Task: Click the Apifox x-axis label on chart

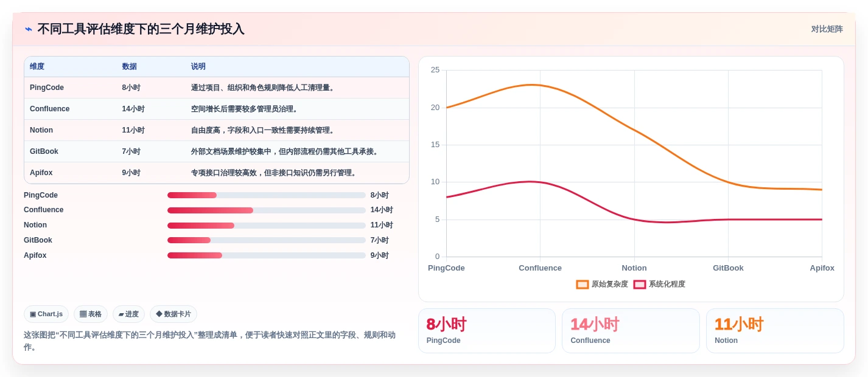Action: click(x=822, y=268)
